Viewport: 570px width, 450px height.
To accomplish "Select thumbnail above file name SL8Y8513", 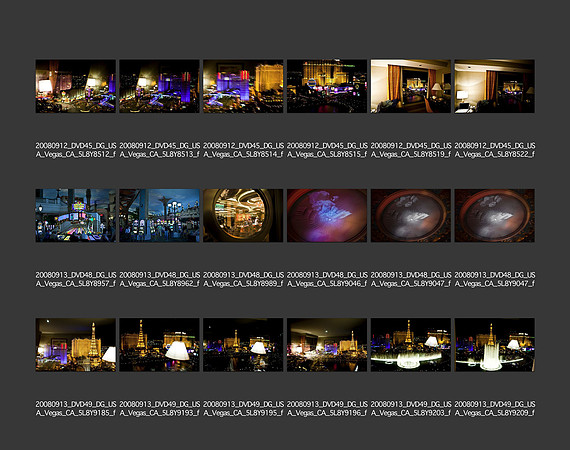I will 160,86.
